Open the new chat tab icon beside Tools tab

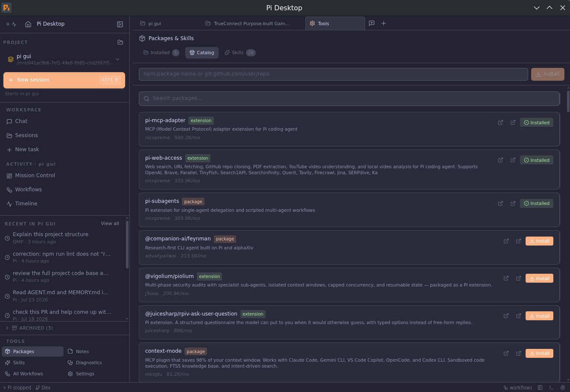[x=371, y=23]
